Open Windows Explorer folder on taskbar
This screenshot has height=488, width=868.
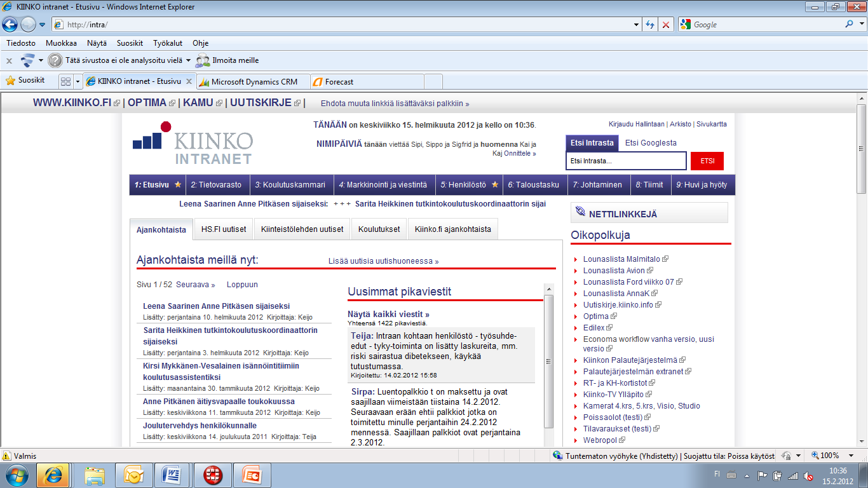tap(95, 475)
